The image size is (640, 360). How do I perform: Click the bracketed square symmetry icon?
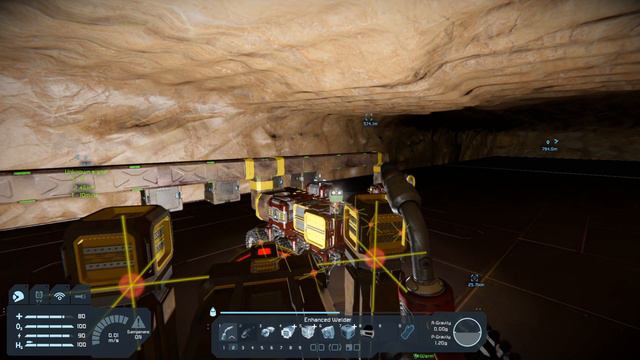tap(336, 347)
